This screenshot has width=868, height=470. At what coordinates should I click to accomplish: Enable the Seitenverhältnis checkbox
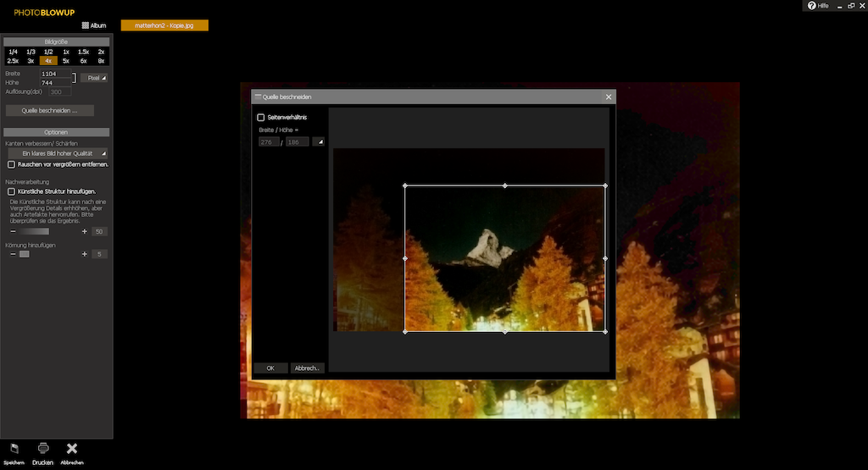[x=261, y=117]
